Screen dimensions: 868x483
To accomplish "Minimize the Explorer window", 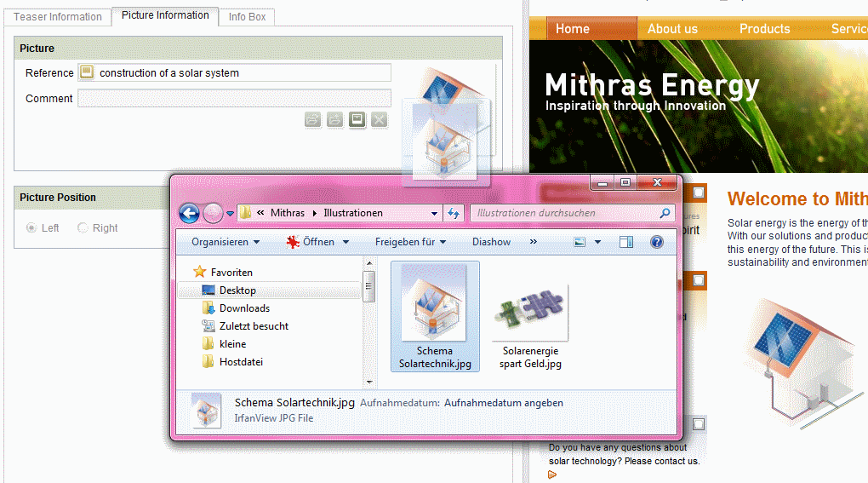I will (602, 182).
